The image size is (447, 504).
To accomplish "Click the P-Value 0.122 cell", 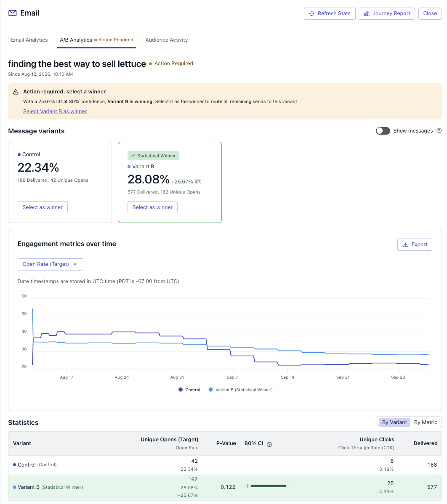I will tap(228, 487).
